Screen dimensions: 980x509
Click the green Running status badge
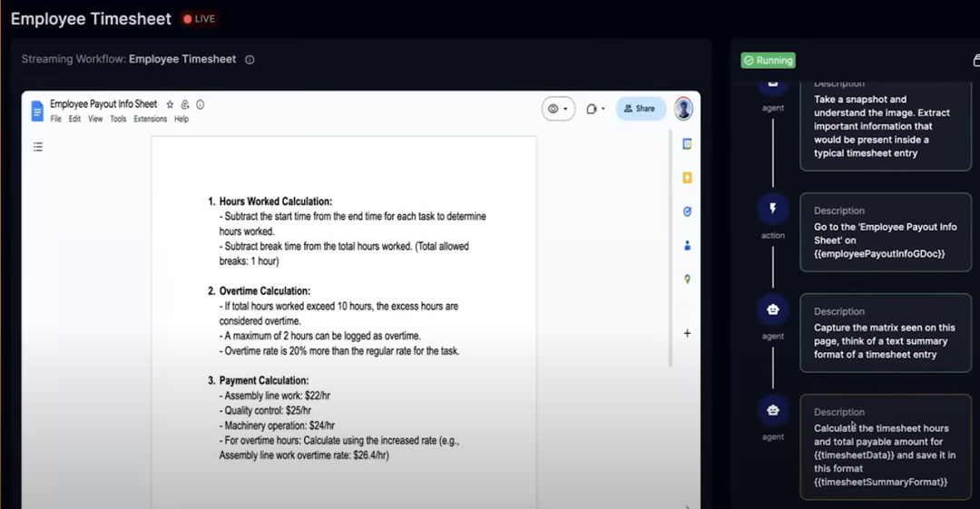(768, 61)
